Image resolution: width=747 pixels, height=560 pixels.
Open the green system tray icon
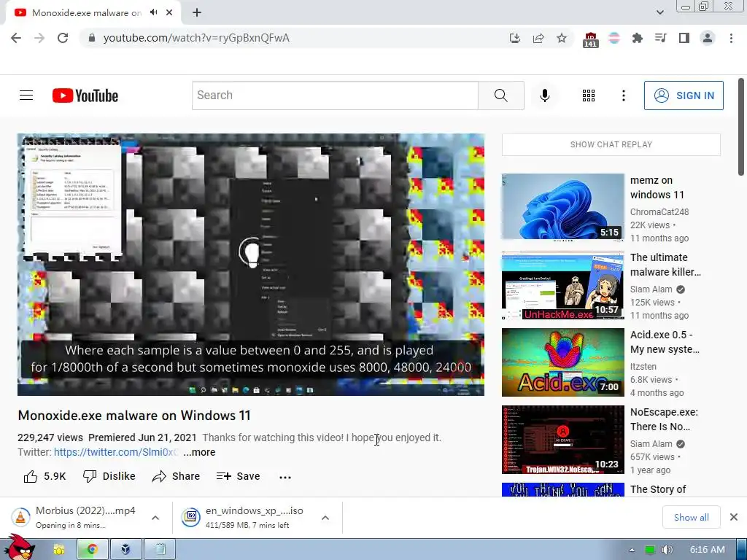650,550
